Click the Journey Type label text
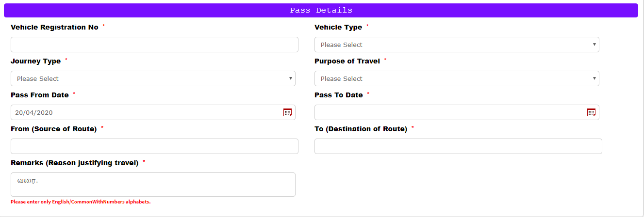644x217 pixels. (x=36, y=61)
